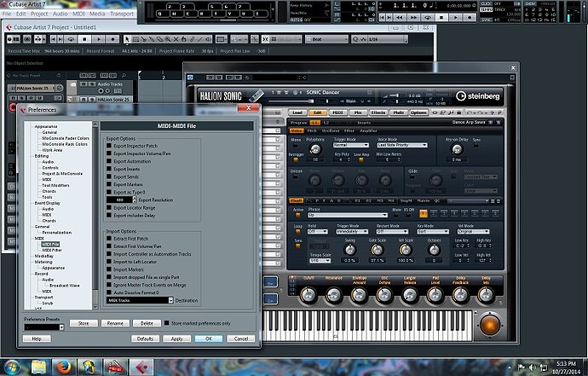588x376 pixels.
Task: Open the Restart Mode dropdown
Action: click(392, 232)
